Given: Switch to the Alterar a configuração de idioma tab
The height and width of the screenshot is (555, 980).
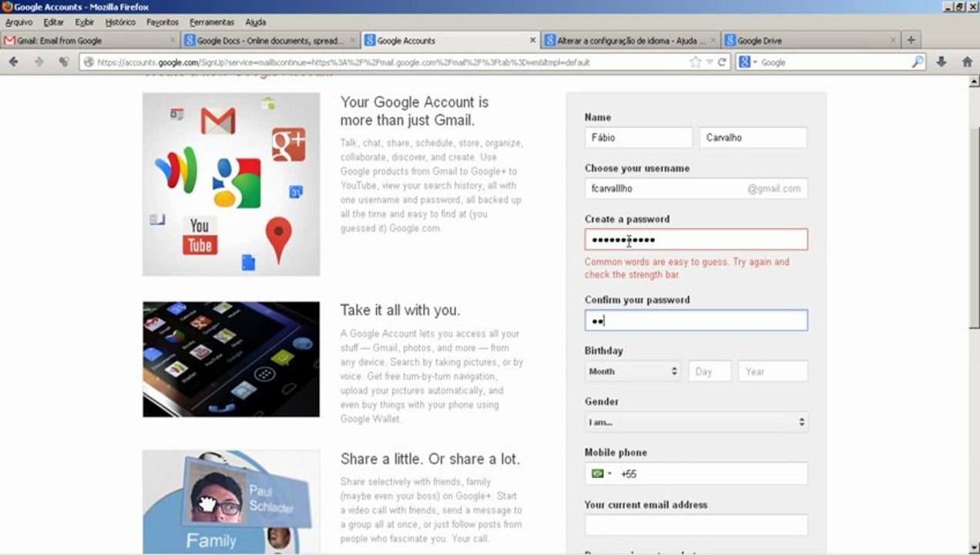Looking at the screenshot, I should click(x=630, y=40).
